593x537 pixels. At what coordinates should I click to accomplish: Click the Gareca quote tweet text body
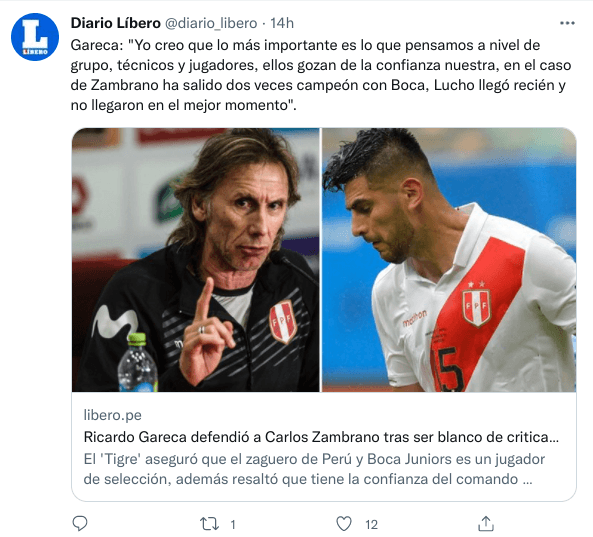[321, 75]
